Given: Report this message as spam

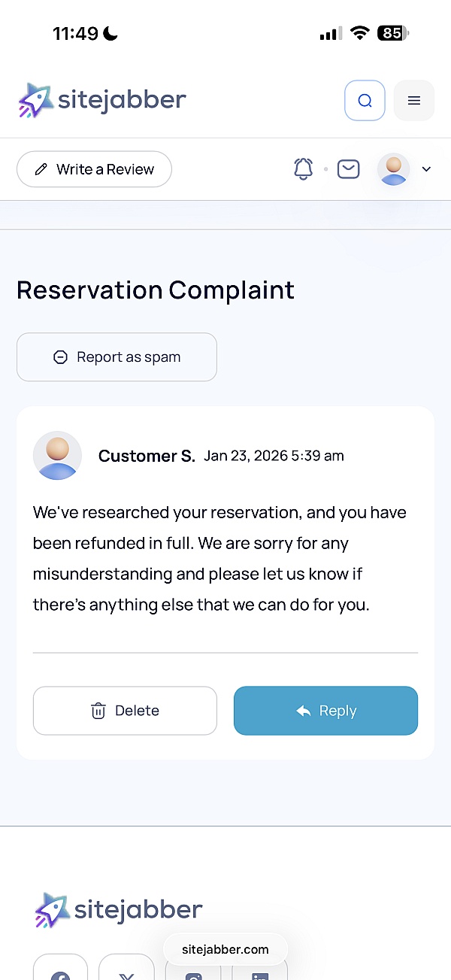Looking at the screenshot, I should (117, 357).
